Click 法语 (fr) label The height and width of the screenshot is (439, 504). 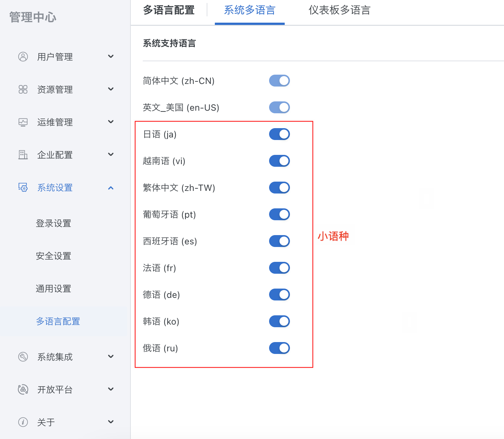(159, 268)
